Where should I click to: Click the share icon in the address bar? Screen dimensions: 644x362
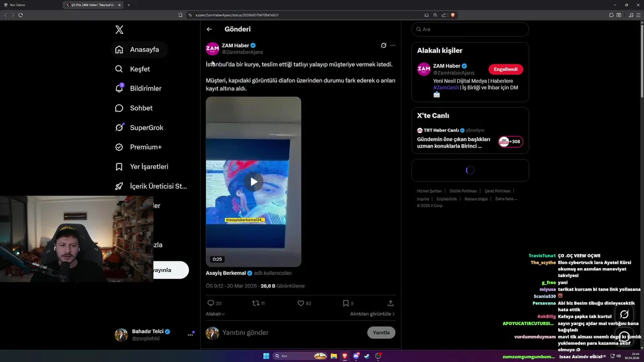coord(444,15)
